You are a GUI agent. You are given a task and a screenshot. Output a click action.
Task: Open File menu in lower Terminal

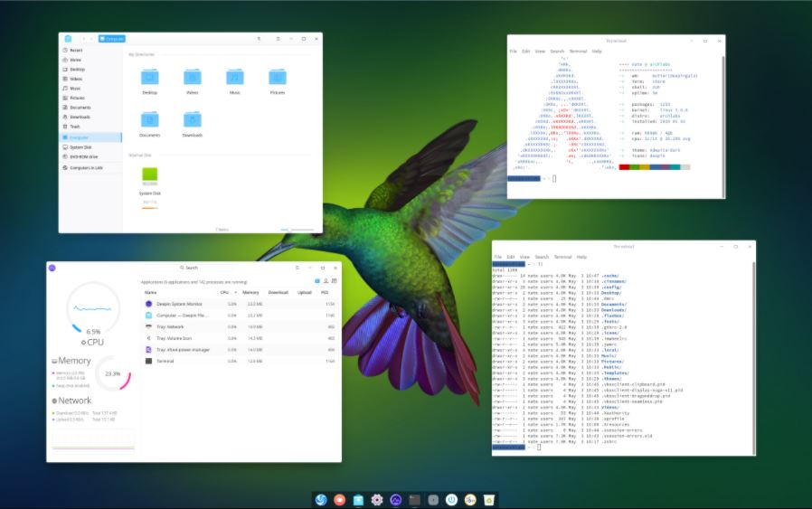click(x=497, y=257)
